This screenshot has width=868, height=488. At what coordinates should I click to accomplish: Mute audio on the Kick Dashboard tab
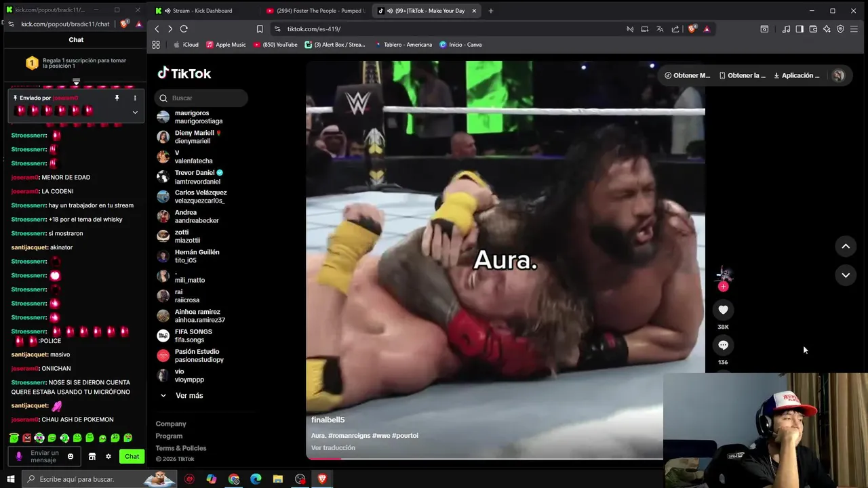click(x=167, y=11)
